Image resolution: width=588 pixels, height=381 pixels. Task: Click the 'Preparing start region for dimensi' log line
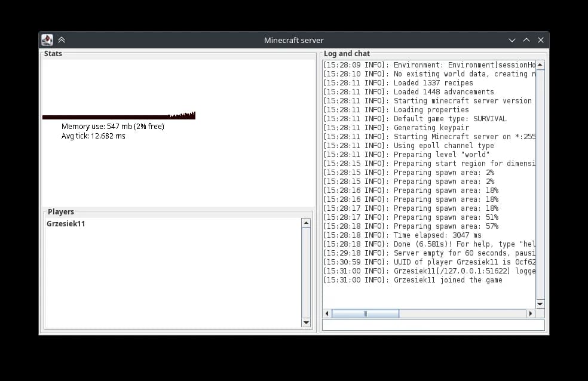(x=430, y=164)
